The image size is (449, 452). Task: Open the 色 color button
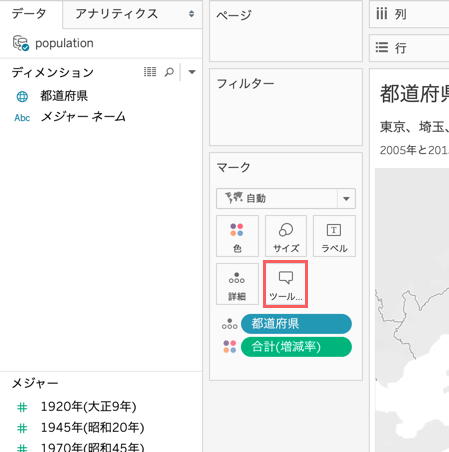[x=237, y=236]
